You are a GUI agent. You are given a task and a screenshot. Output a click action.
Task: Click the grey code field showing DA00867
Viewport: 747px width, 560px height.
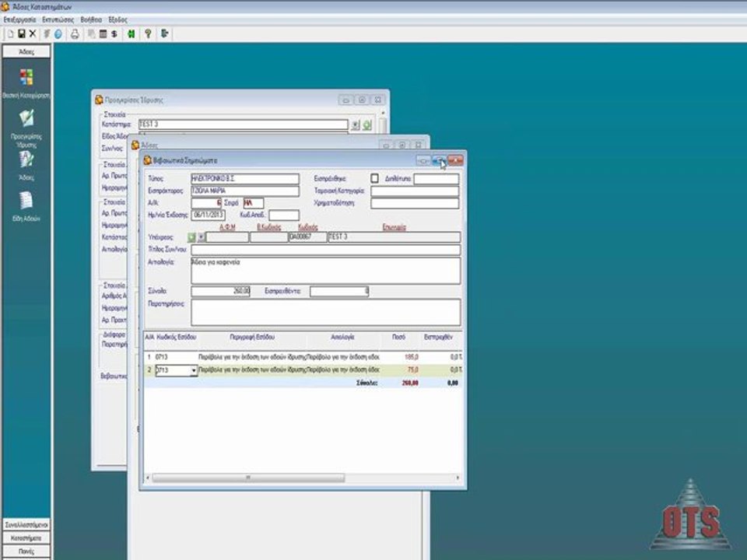(308, 237)
